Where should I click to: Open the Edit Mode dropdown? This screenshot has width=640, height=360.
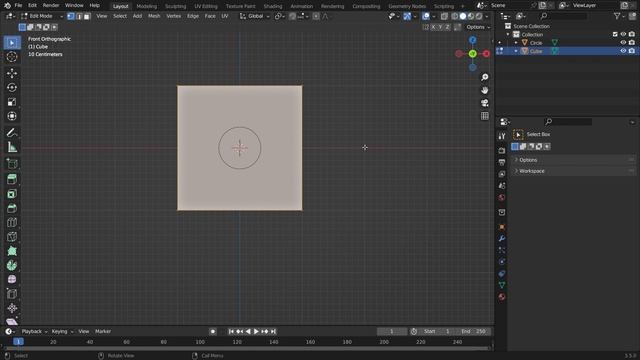click(x=42, y=16)
